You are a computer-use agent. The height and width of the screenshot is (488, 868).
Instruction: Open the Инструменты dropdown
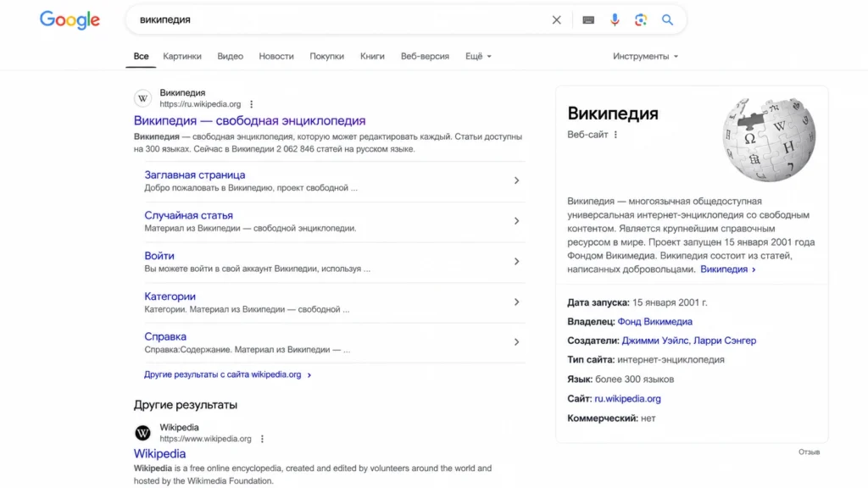click(645, 57)
